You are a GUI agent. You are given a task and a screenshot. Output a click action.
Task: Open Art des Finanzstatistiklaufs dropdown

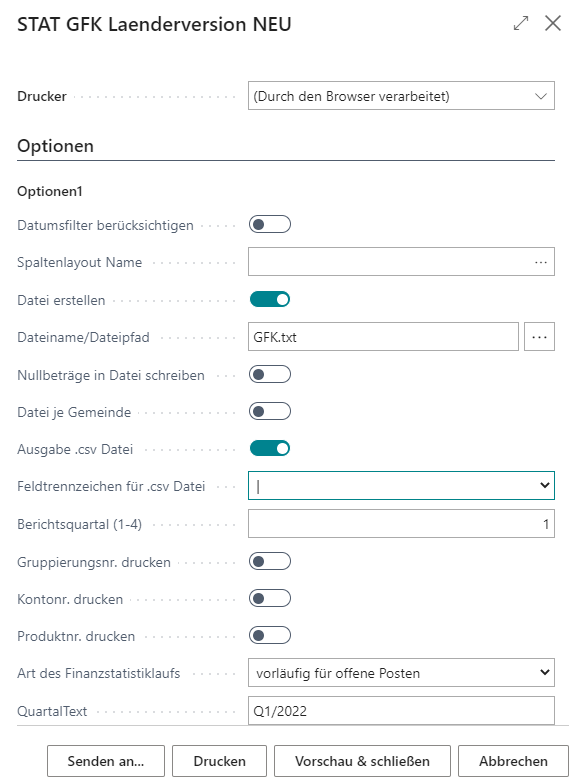click(x=402, y=673)
